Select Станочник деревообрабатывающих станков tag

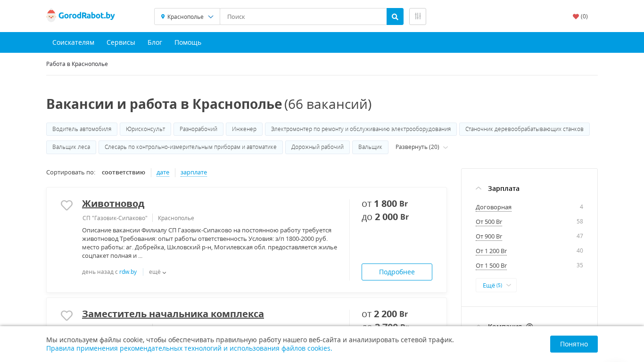[524, 129]
